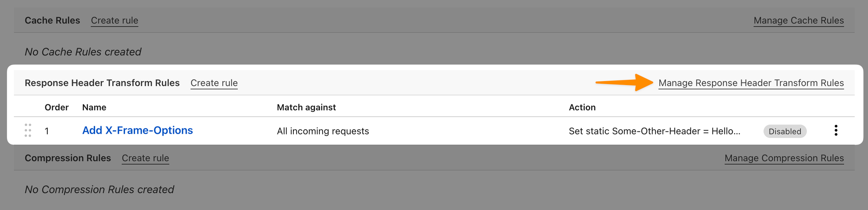
Task: Click the Match against column header
Action: click(306, 107)
